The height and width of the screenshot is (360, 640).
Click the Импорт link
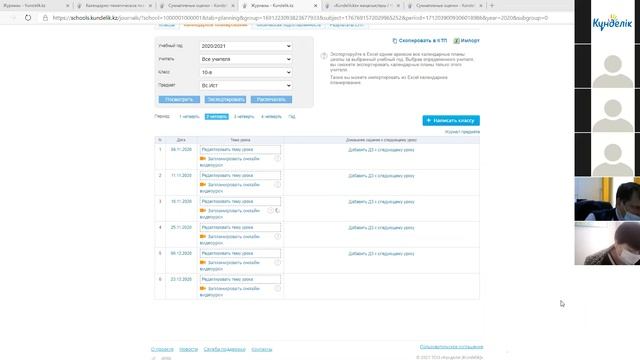click(470, 41)
